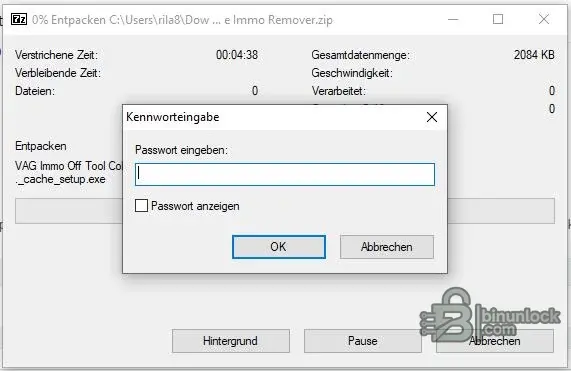
Task: Abort extraction via bottom Abbrechen button
Action: [495, 341]
